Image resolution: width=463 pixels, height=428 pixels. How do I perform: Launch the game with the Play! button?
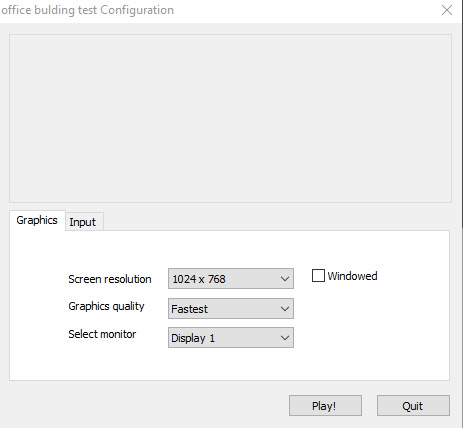[x=325, y=406]
